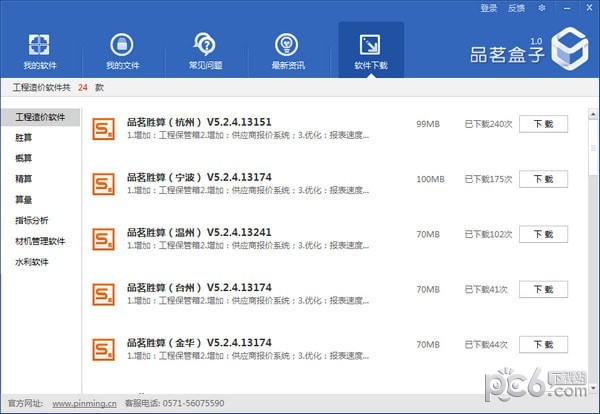The width and height of the screenshot is (600, 414).
Task: Open the 反馈 feedback link
Action: click(516, 8)
